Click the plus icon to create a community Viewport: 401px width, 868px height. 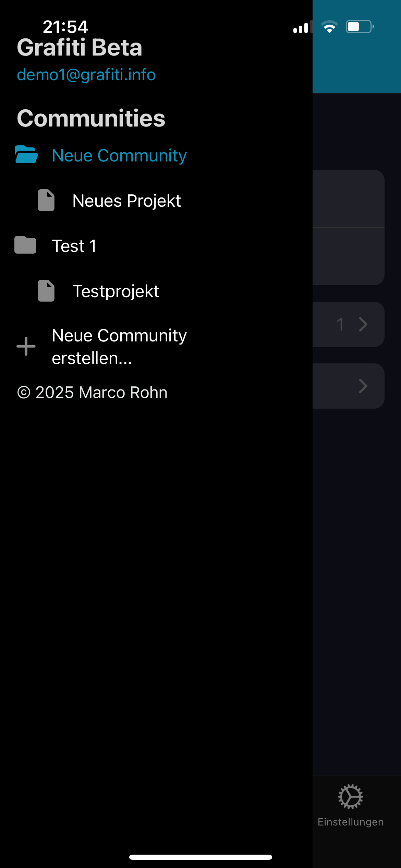tap(26, 346)
